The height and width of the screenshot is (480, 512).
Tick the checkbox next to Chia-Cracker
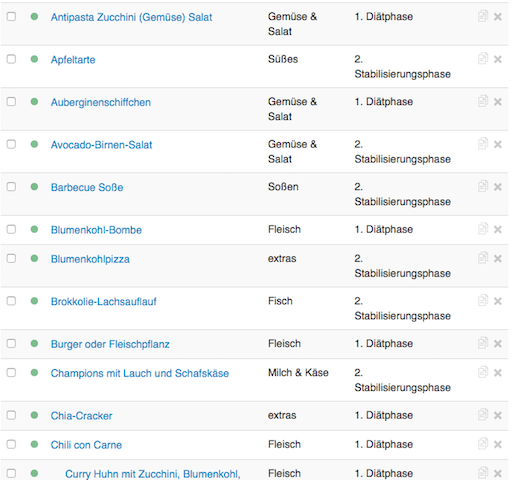coord(11,415)
